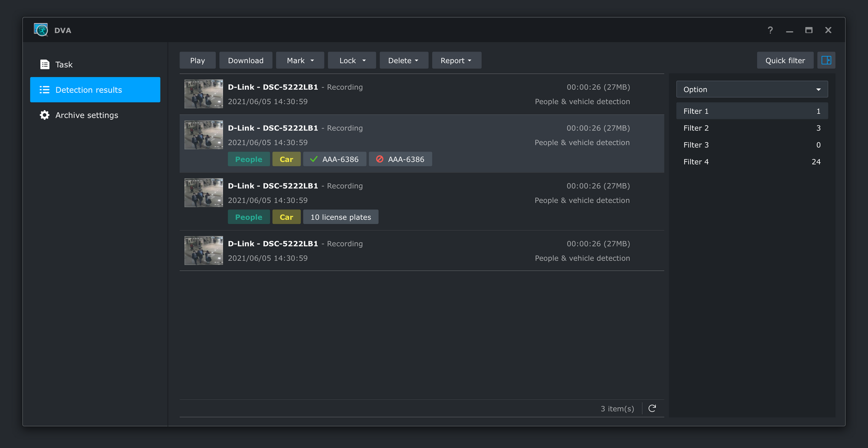Select Filter 2 in the filter list
868x448 pixels.
752,128
